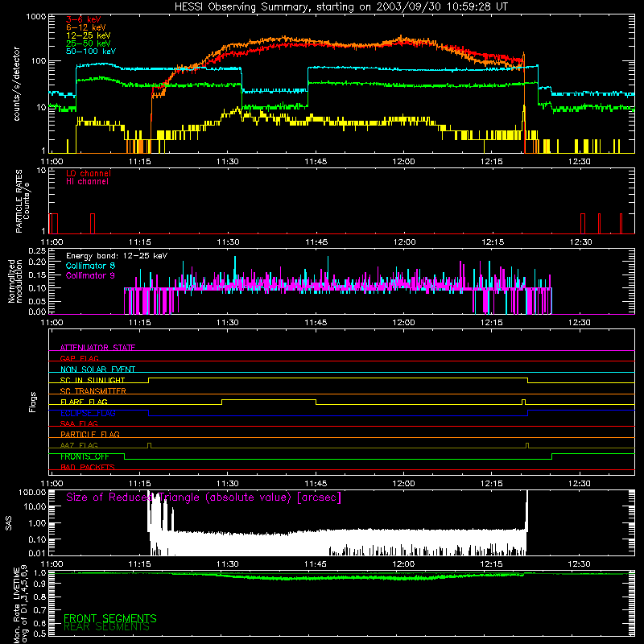Click the GAP FLAG label
The height and width of the screenshot is (644, 644).
point(79,358)
